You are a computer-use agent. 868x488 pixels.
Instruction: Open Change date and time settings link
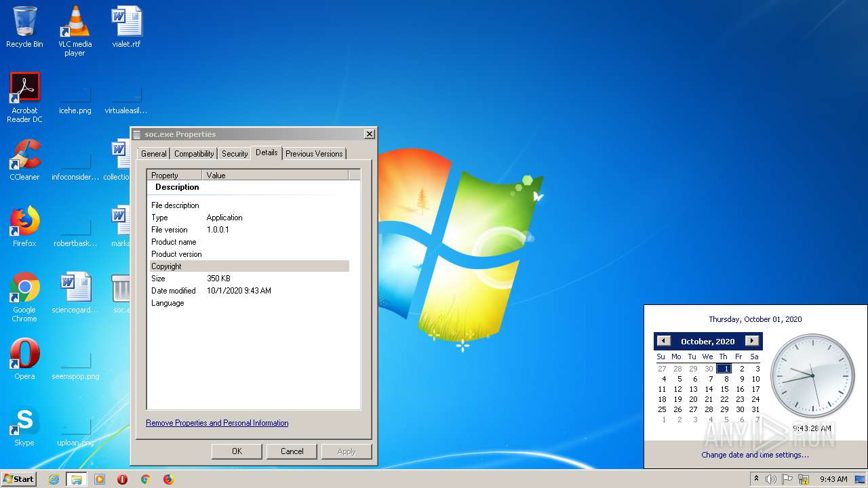tap(755, 455)
